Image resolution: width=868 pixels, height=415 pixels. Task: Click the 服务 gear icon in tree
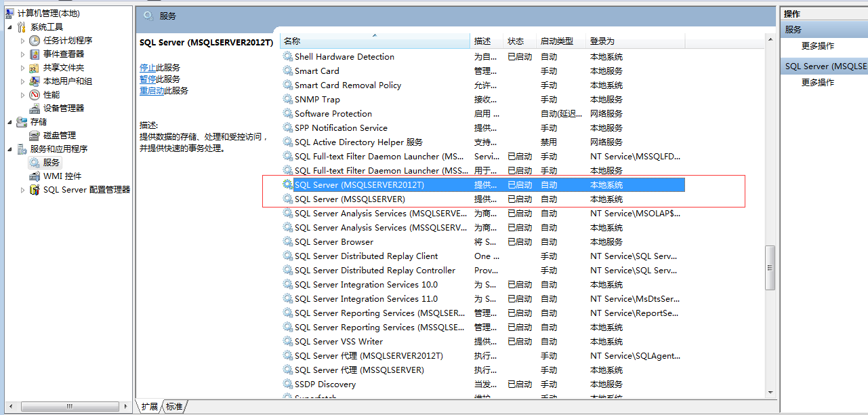(35, 163)
